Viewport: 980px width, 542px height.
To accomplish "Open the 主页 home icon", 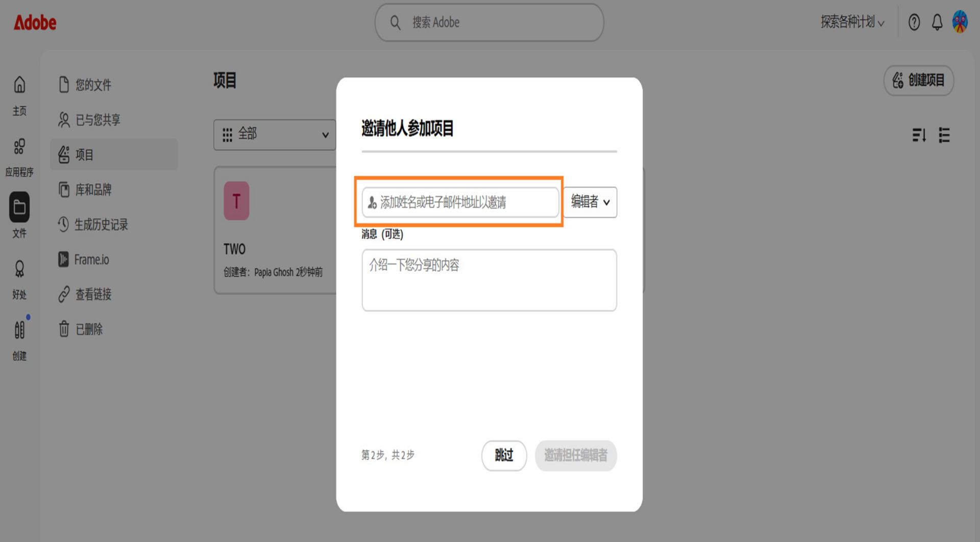I will [19, 85].
